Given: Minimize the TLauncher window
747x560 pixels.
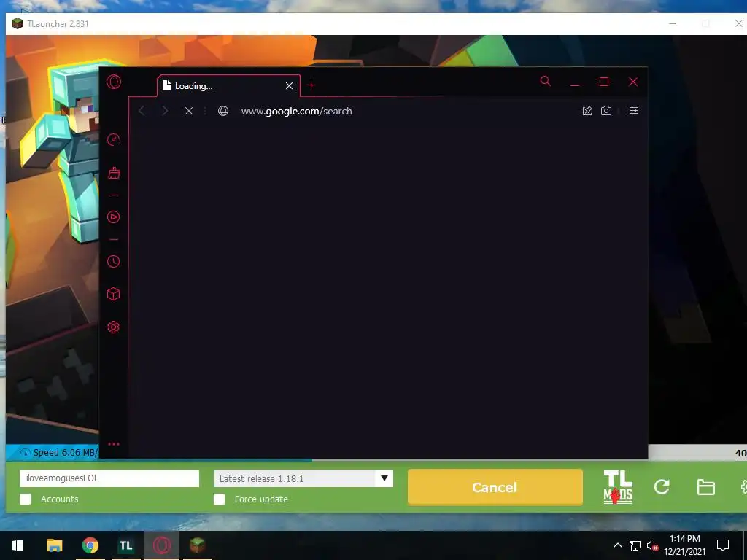Looking at the screenshot, I should [x=673, y=24].
